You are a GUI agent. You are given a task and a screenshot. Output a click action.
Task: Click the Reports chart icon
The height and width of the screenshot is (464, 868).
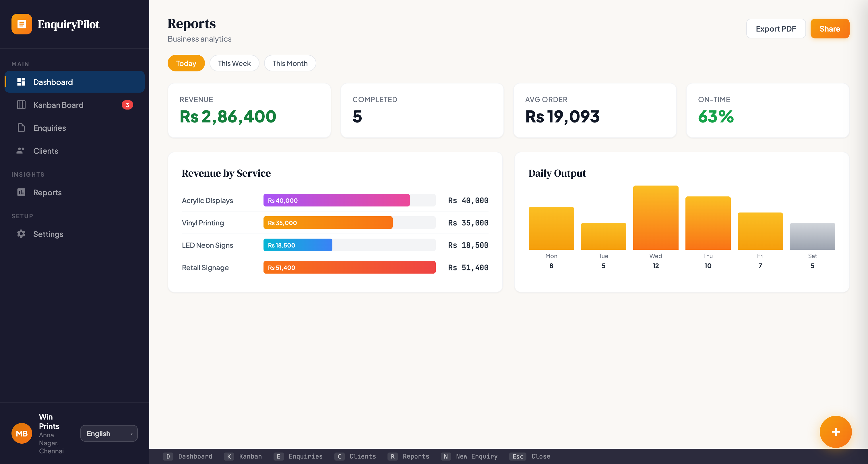click(21, 192)
